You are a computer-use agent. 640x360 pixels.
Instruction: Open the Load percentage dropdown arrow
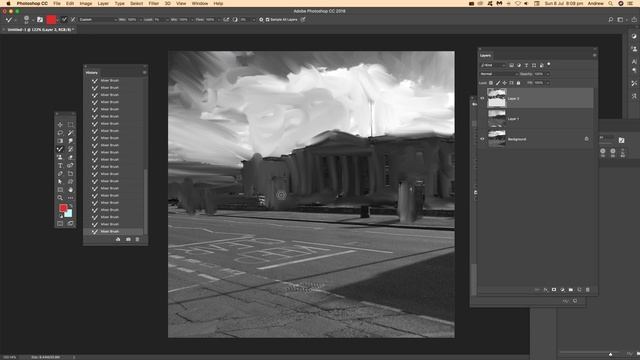tap(167, 20)
